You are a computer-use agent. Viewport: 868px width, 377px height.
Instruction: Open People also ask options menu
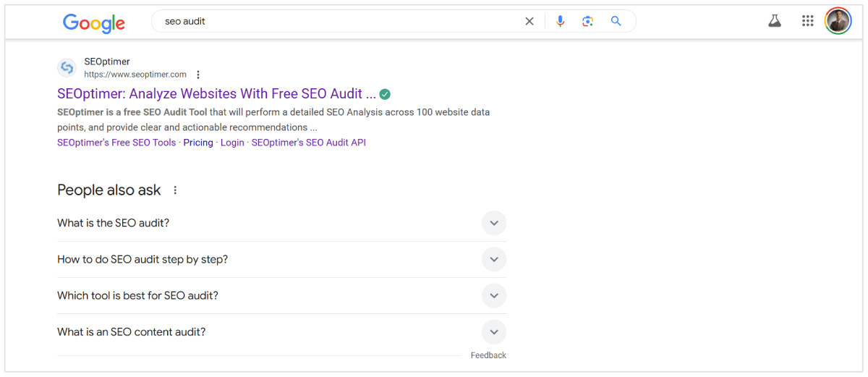tap(175, 190)
